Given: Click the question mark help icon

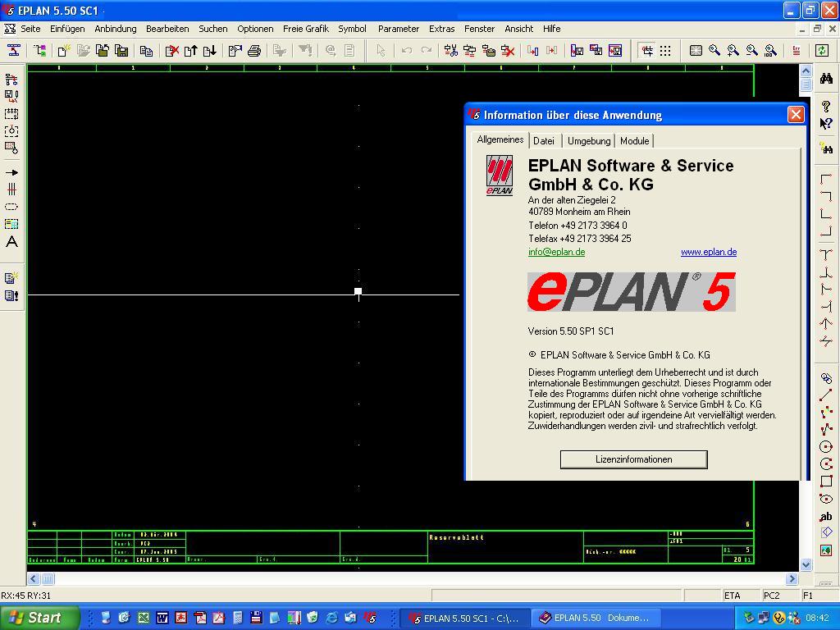Looking at the screenshot, I should (x=826, y=107).
